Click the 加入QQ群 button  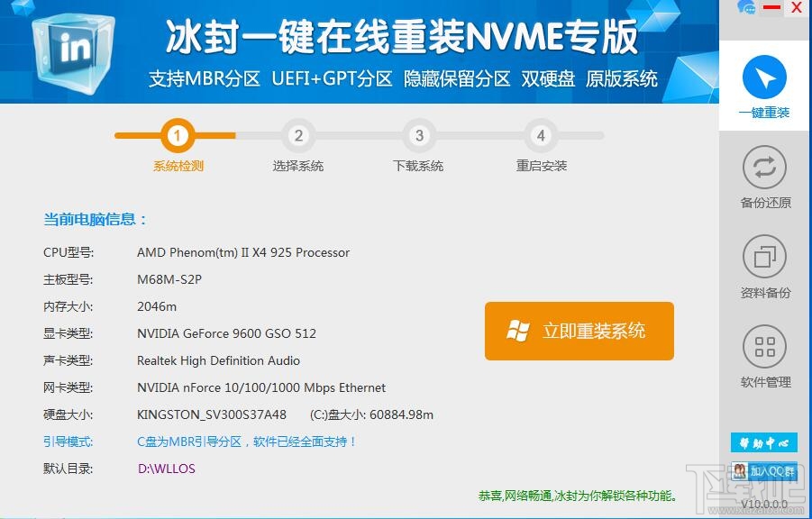[764, 471]
